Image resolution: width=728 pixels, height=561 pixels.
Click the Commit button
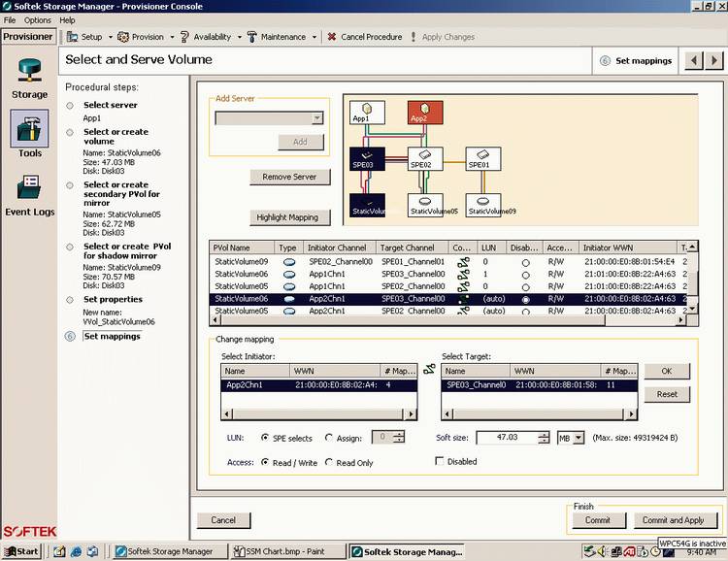point(598,520)
